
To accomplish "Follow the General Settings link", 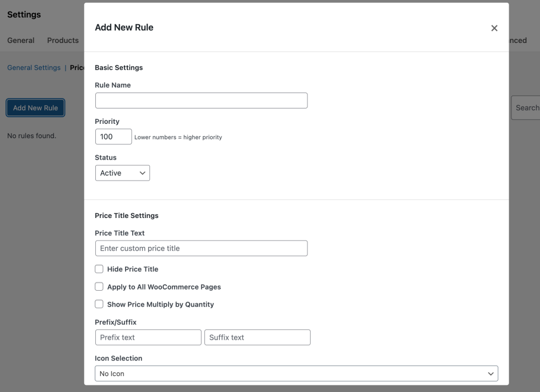I will point(34,68).
